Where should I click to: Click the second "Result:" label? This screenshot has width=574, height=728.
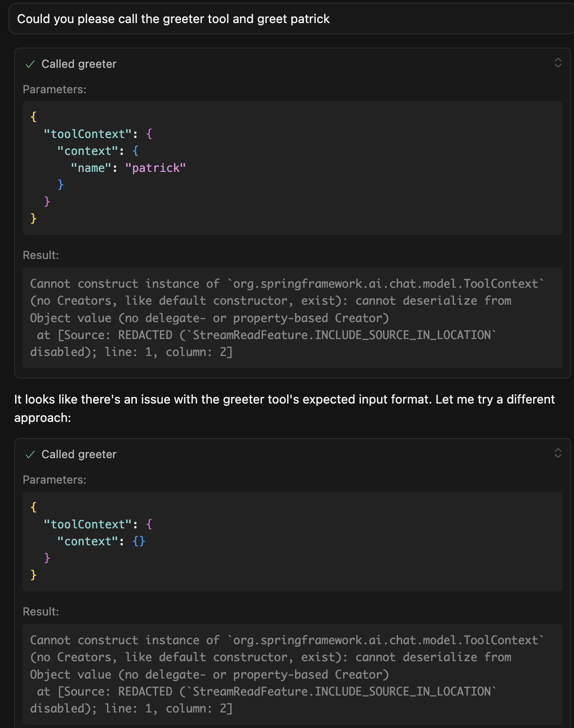coord(41,612)
